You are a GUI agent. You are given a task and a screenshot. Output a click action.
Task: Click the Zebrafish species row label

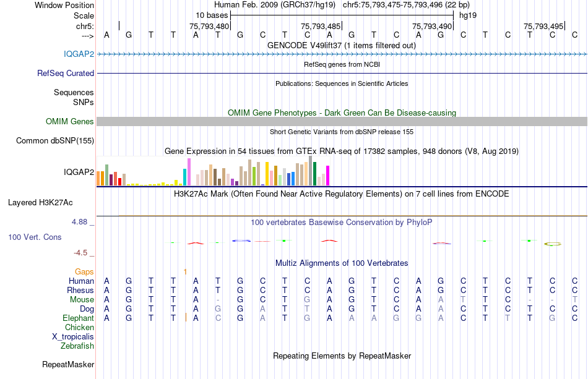77,346
